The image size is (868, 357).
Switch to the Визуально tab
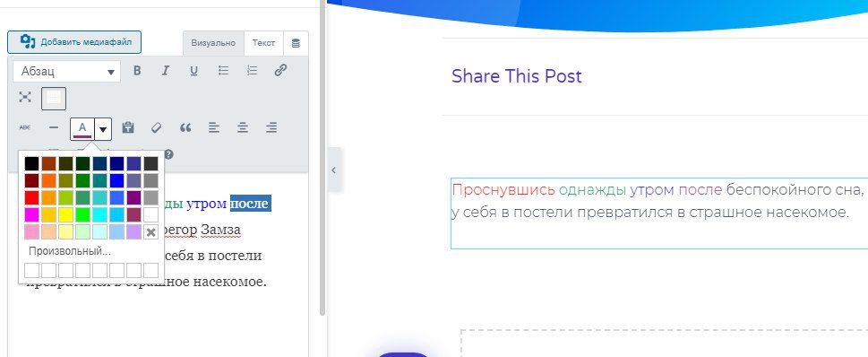pyautogui.click(x=213, y=43)
